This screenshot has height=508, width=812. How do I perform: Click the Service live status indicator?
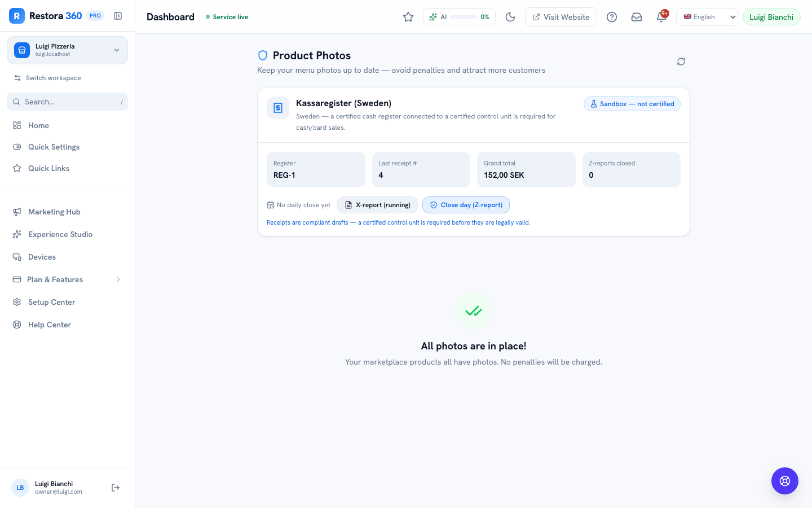click(227, 17)
